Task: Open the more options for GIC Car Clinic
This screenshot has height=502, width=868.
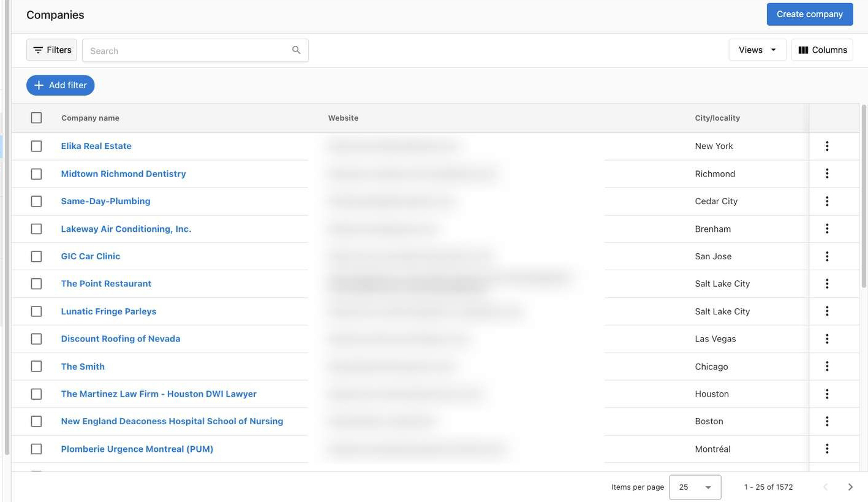Action: [827, 256]
